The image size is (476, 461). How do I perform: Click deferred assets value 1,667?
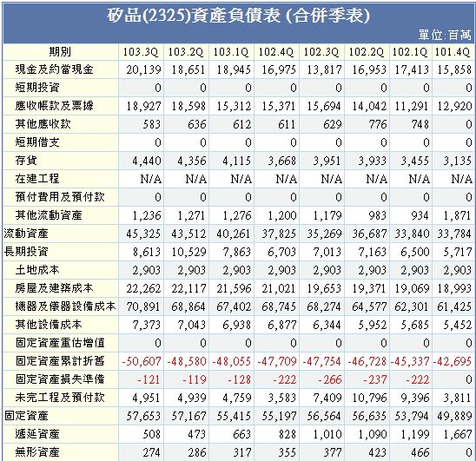[x=457, y=434]
